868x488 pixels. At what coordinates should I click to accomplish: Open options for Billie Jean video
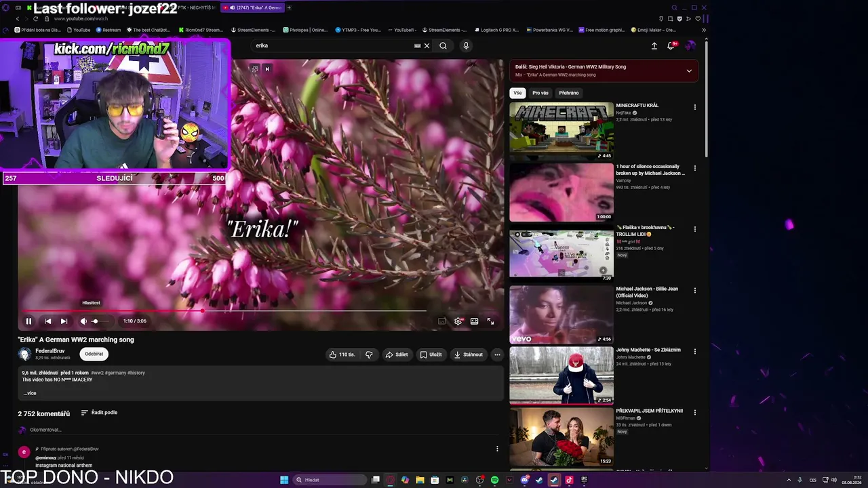[695, 290]
